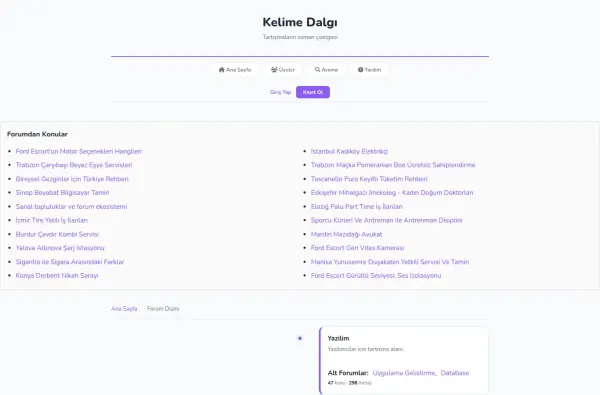Open the Uygulama Geliştirme subforum
This screenshot has width=600, height=395.
click(404, 373)
